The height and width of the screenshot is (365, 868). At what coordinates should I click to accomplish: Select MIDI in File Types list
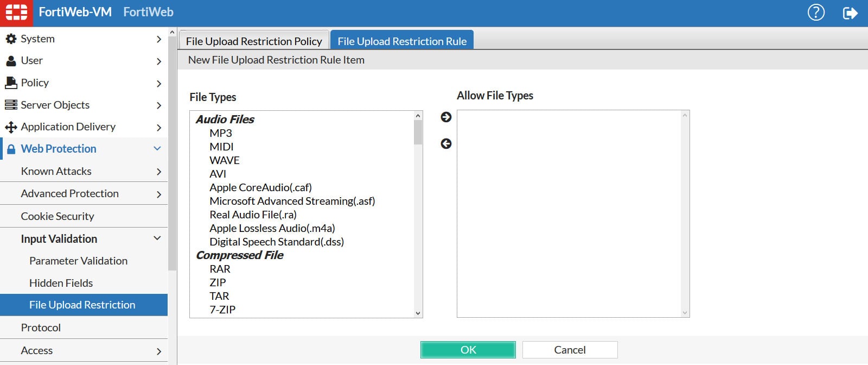click(221, 147)
